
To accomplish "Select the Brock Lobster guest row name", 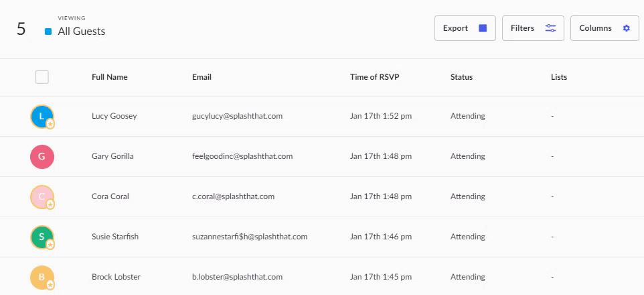I will pos(116,277).
